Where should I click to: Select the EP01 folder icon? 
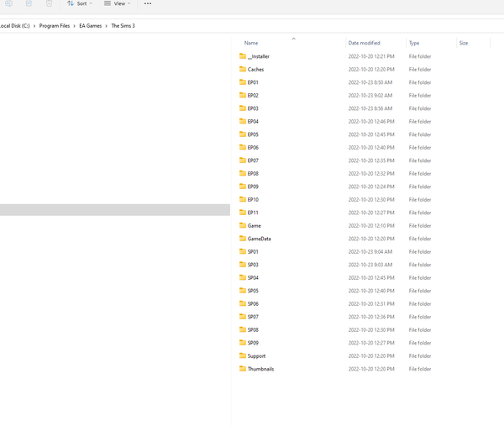tap(243, 82)
